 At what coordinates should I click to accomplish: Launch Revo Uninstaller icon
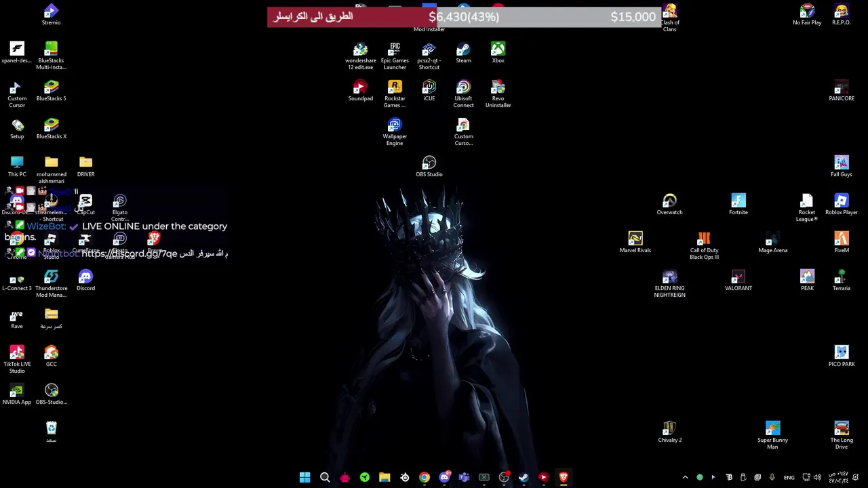[498, 94]
